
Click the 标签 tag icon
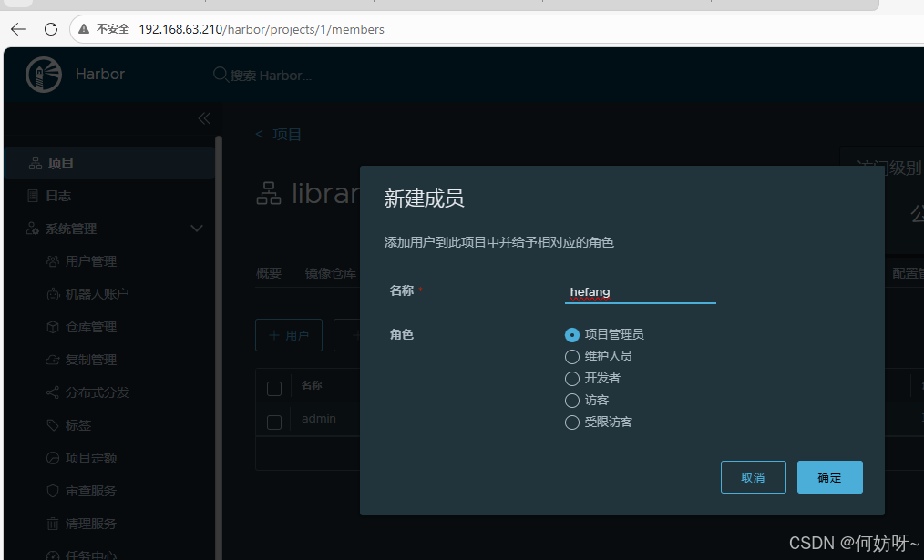click(x=53, y=425)
